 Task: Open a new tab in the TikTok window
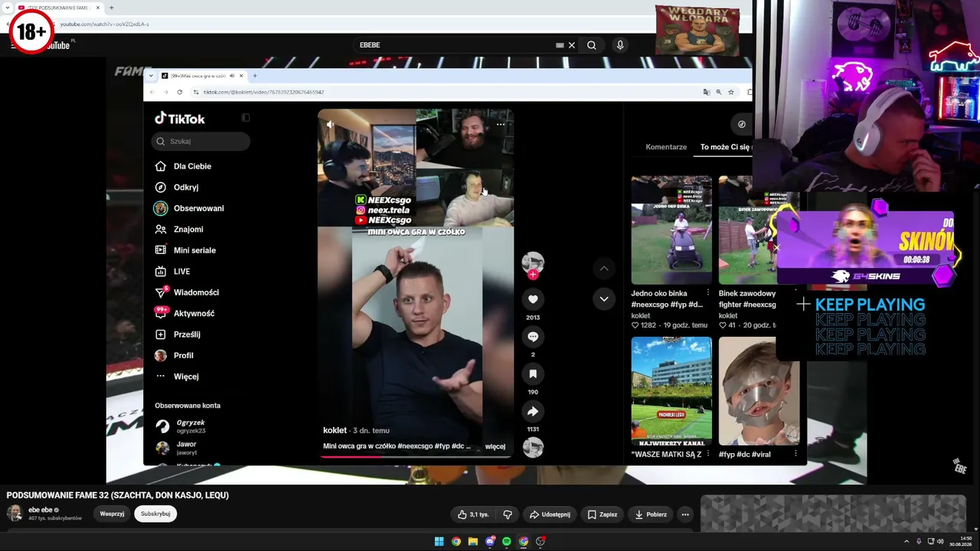pyautogui.click(x=255, y=76)
